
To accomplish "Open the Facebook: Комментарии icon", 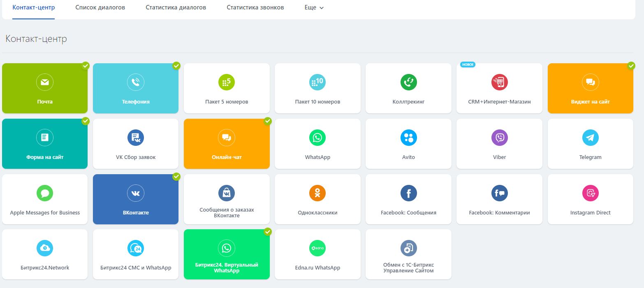I will (500, 193).
